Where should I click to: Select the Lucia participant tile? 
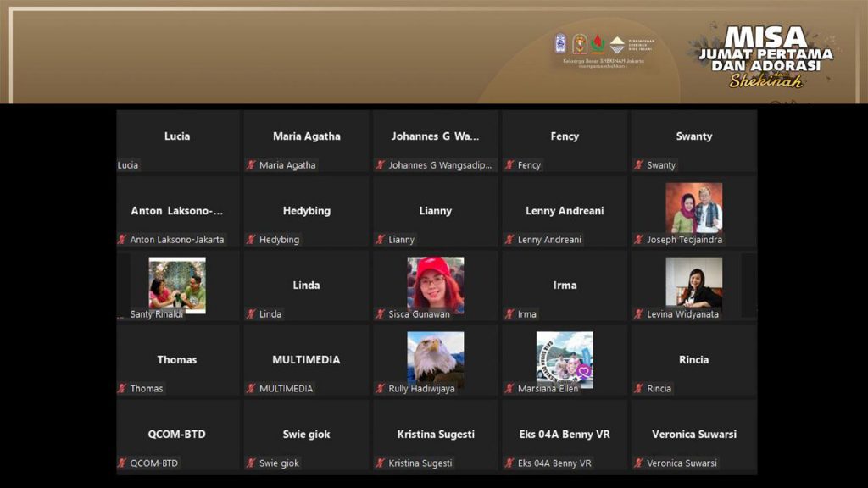click(x=177, y=140)
